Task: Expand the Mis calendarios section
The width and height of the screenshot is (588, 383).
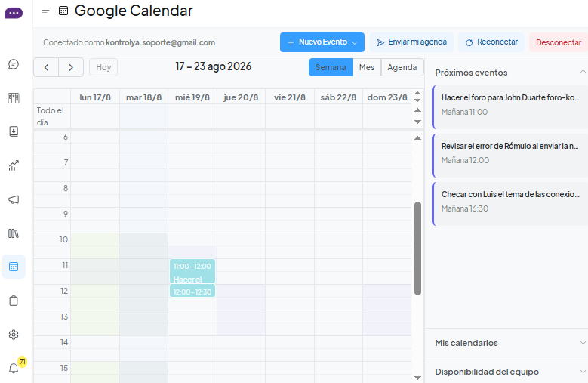Action: (x=583, y=343)
